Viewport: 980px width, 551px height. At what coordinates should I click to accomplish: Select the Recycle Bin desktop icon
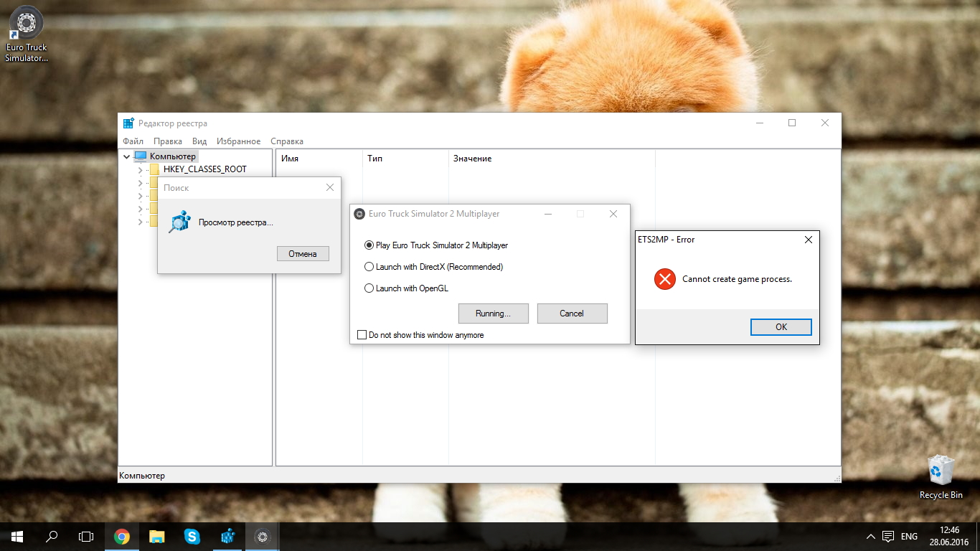pos(941,476)
